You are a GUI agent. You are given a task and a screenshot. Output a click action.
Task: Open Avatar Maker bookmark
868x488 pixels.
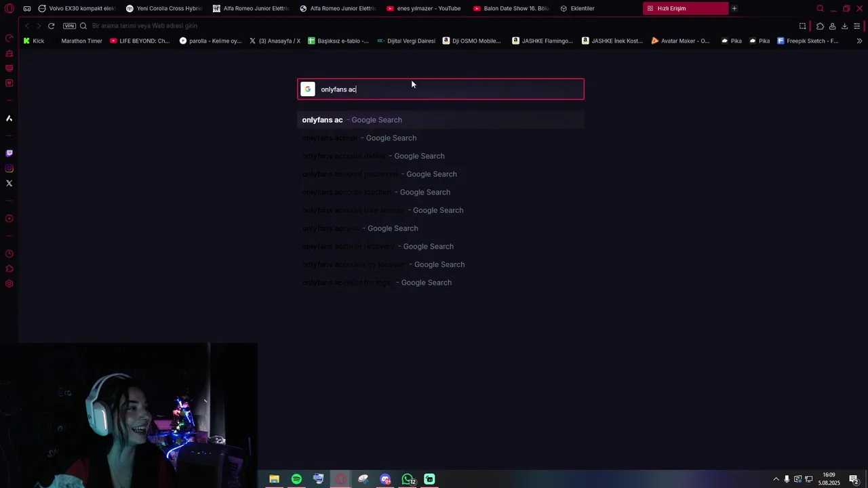pos(680,41)
